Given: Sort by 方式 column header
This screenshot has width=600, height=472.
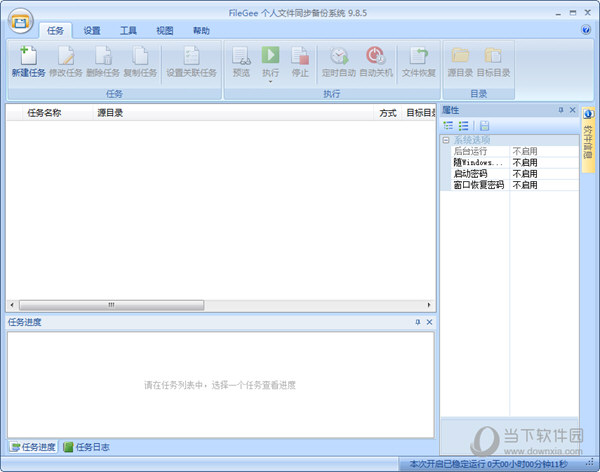Looking at the screenshot, I should 388,113.
